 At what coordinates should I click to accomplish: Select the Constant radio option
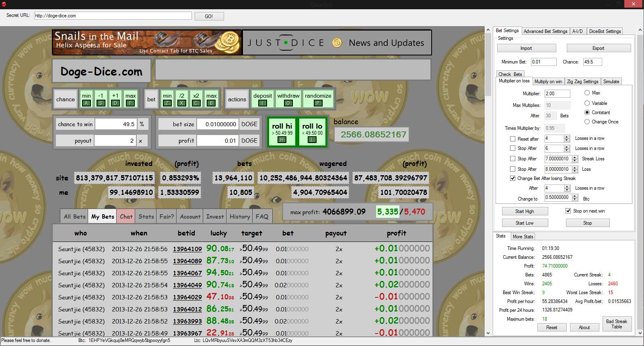[587, 113]
